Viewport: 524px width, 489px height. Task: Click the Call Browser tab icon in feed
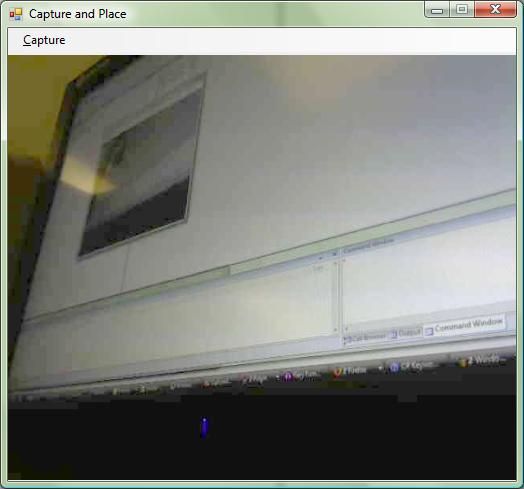(x=346, y=340)
